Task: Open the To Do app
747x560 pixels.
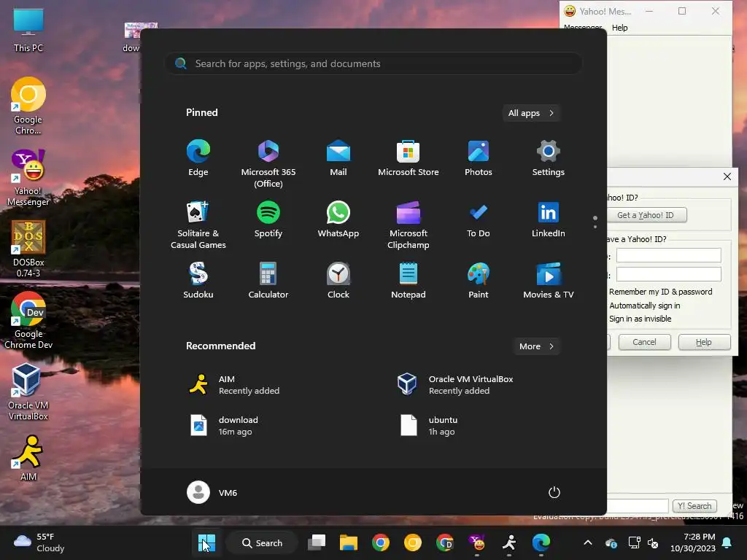Action: click(x=479, y=219)
